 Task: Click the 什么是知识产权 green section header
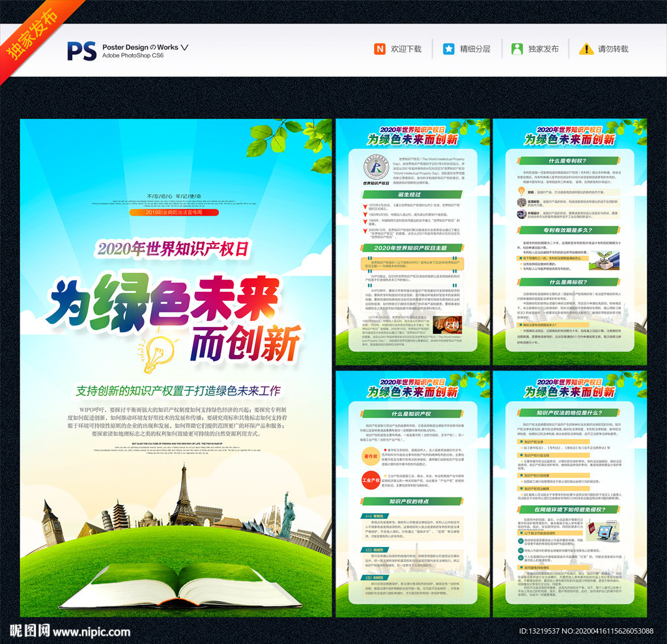click(x=412, y=413)
